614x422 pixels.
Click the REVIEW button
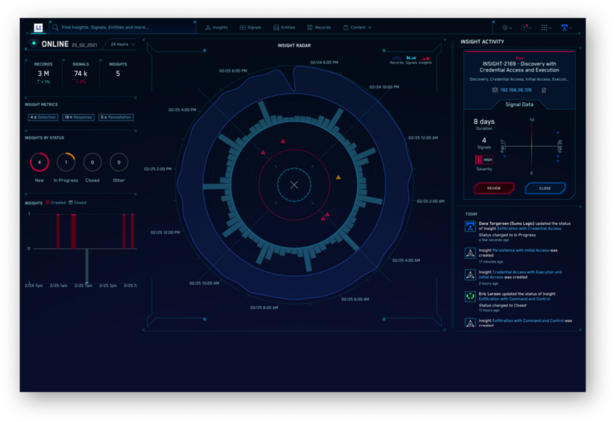point(494,188)
